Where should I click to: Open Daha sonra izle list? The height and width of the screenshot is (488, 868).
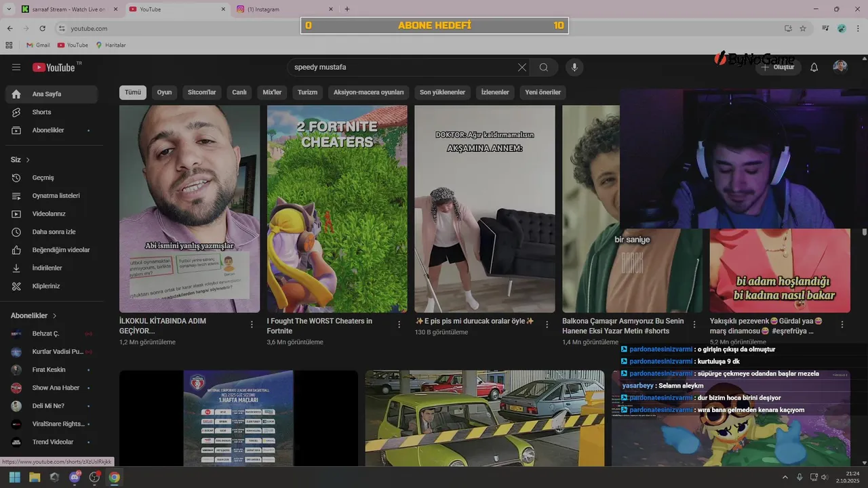[52, 232]
